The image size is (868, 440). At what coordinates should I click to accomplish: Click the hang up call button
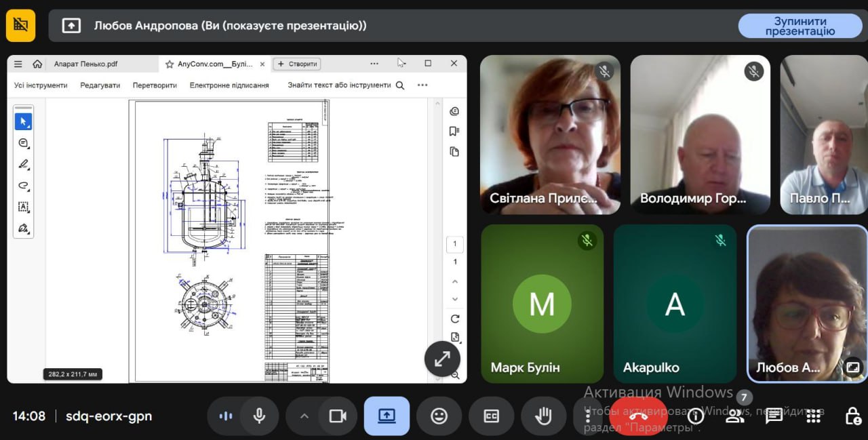click(x=638, y=416)
